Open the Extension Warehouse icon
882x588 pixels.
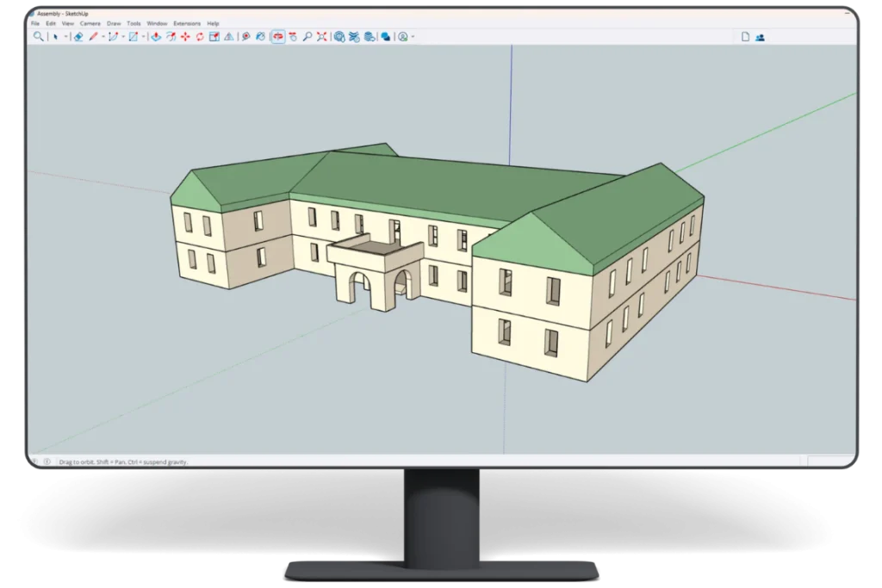pyautogui.click(x=354, y=36)
